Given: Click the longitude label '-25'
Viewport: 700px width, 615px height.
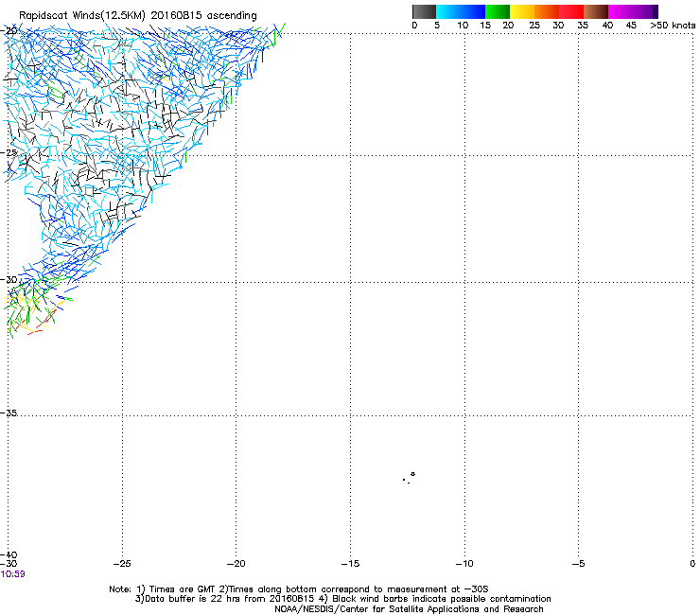Looking at the screenshot, I should tap(121, 564).
